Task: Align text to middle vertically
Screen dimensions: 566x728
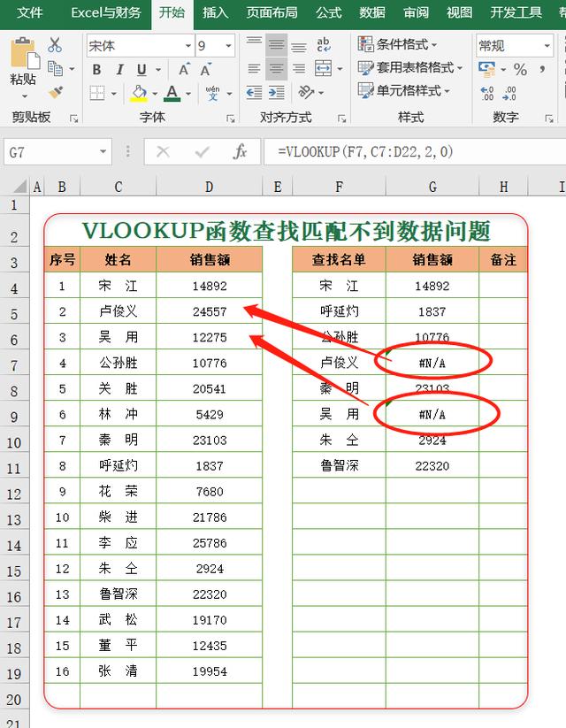Action: tap(276, 45)
